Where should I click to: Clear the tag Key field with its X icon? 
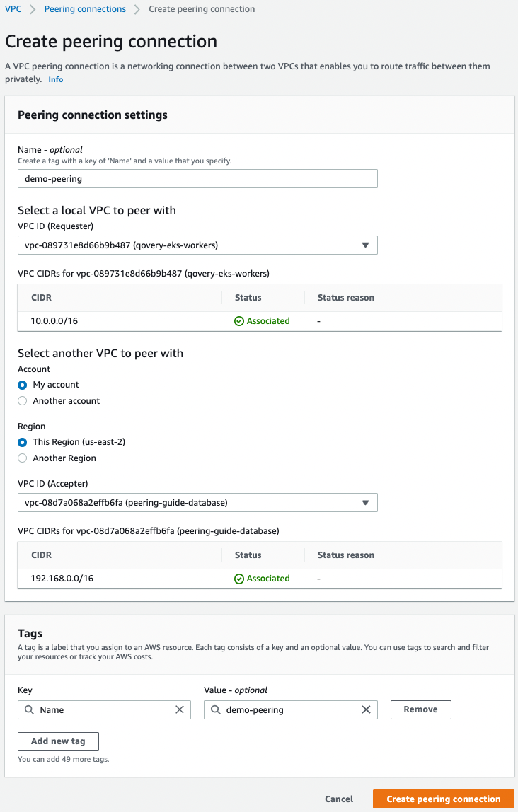(x=181, y=709)
